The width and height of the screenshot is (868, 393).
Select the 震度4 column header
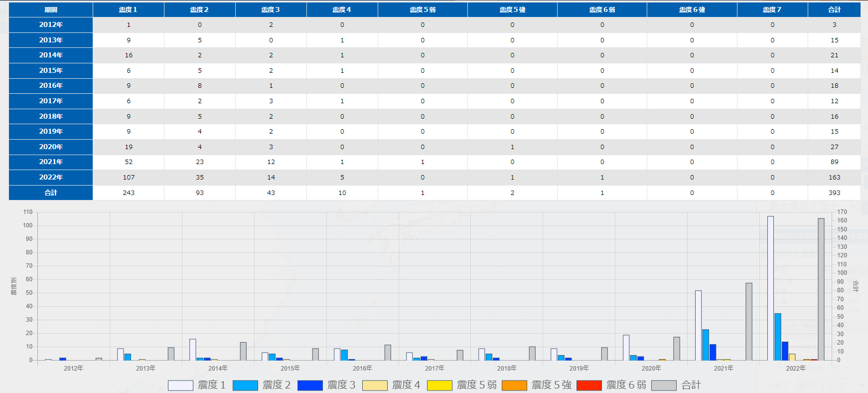(342, 9)
